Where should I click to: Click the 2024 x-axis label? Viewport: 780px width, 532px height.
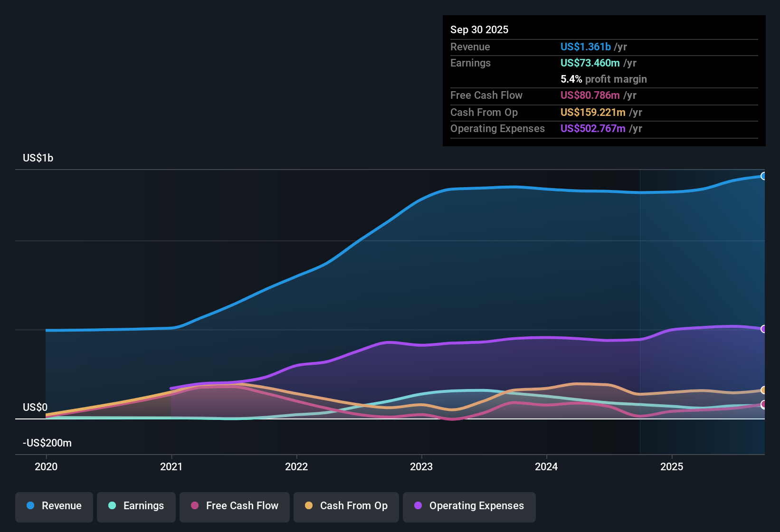tap(546, 466)
